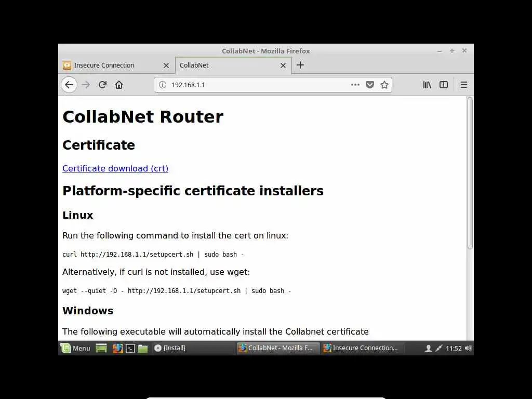The width and height of the screenshot is (532, 399).
Task: Show site information icon in address bar
Action: [x=163, y=85]
